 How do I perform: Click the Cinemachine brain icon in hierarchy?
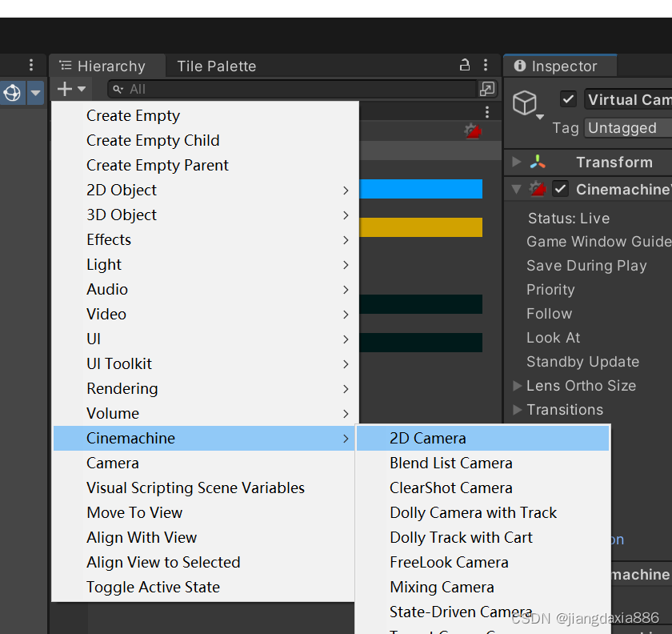click(x=473, y=130)
